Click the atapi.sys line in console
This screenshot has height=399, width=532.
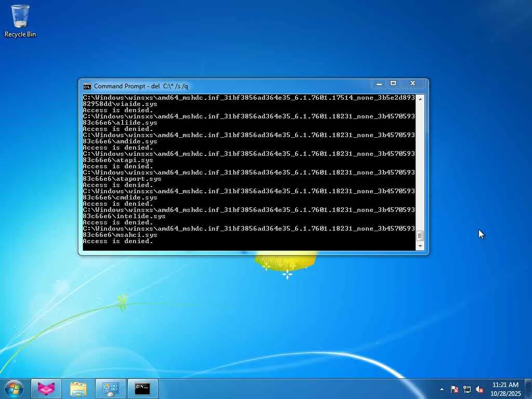[x=118, y=160]
